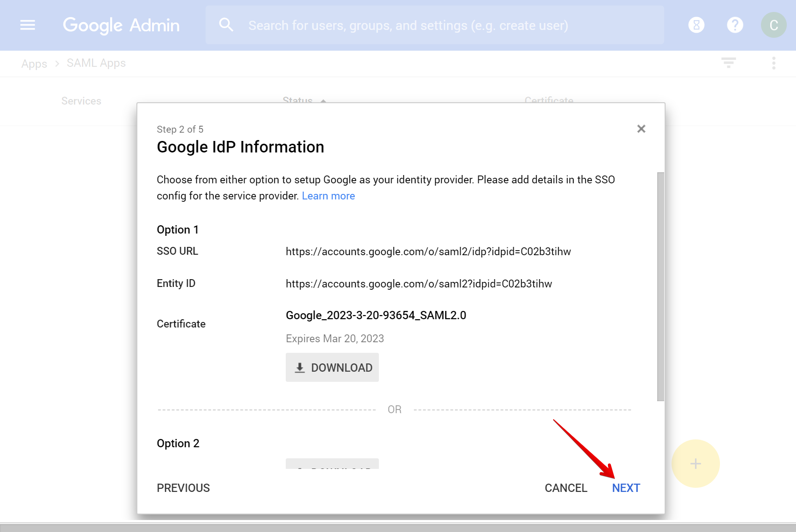Viewport: 796px width, 532px height.
Task: Open the hourglass tasks icon
Action: pyautogui.click(x=696, y=25)
